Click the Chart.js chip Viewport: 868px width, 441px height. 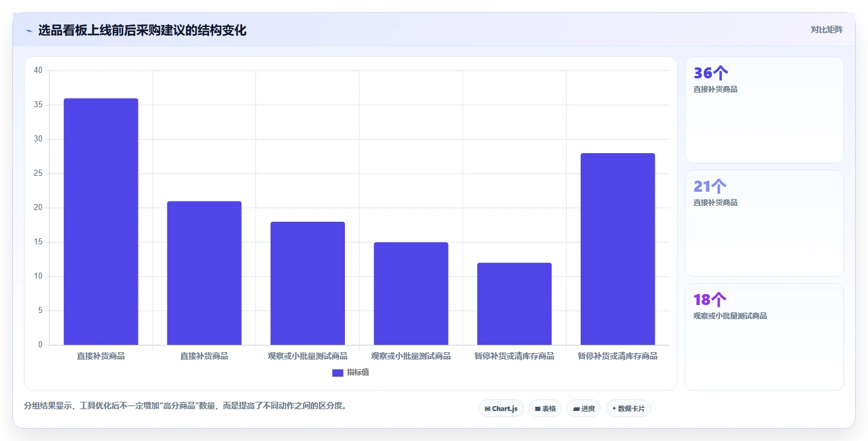pyautogui.click(x=501, y=409)
